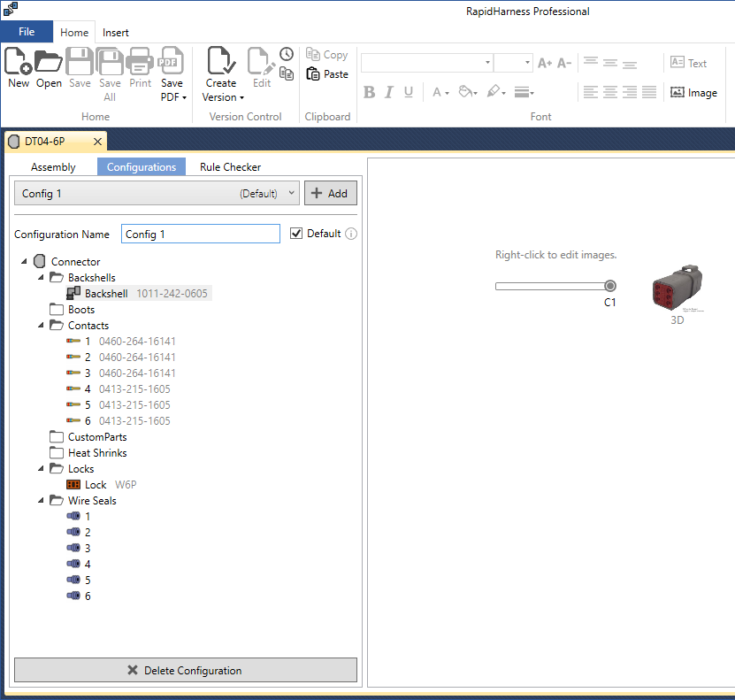Switch to the Assembly tab

(x=53, y=167)
